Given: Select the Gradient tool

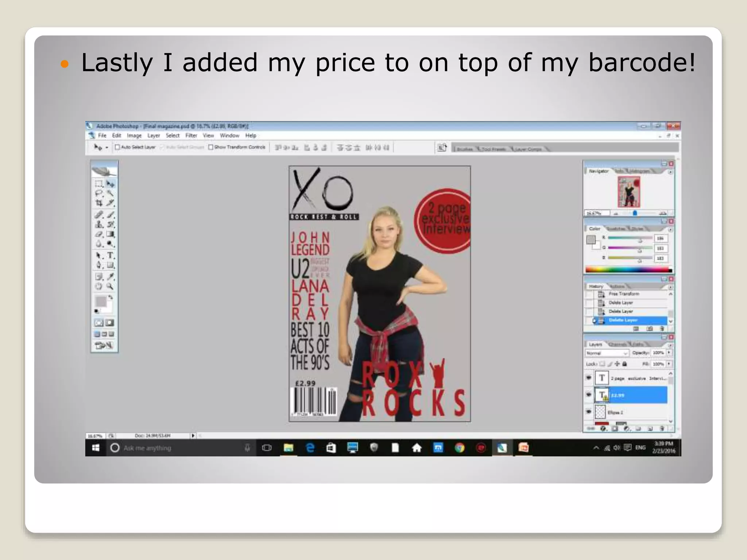Looking at the screenshot, I should click(x=111, y=234).
